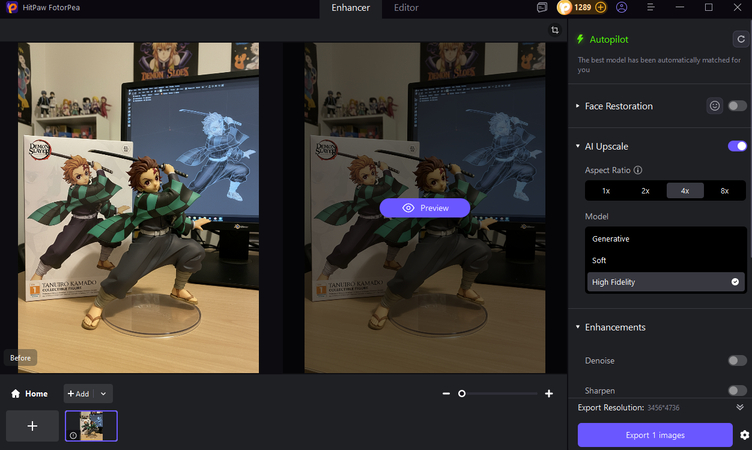Choose the Soft model

[x=666, y=260]
